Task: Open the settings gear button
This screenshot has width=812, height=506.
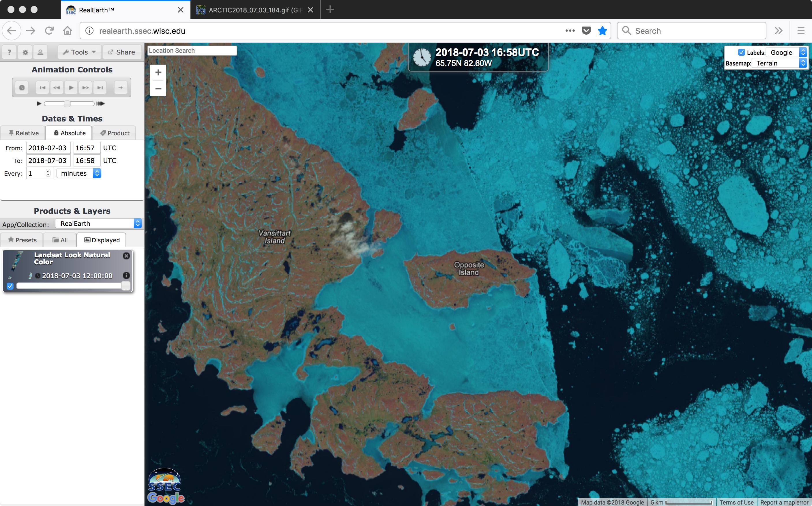Action: tap(25, 52)
